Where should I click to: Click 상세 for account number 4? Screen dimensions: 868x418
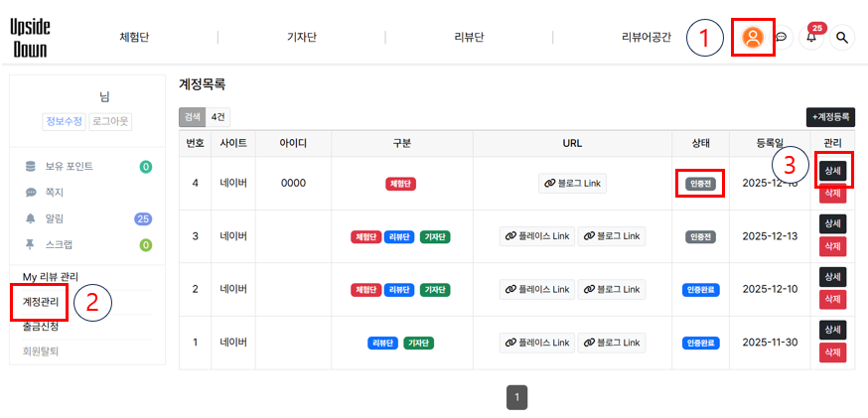tap(832, 171)
